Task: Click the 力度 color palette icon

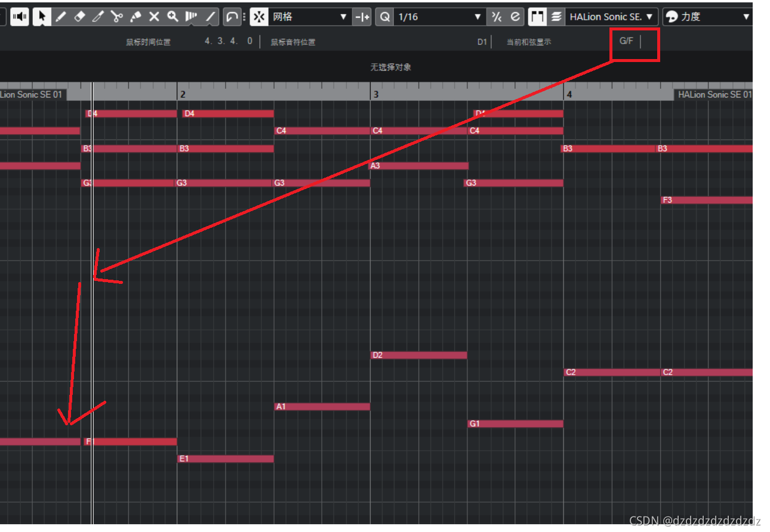Action: [672, 17]
